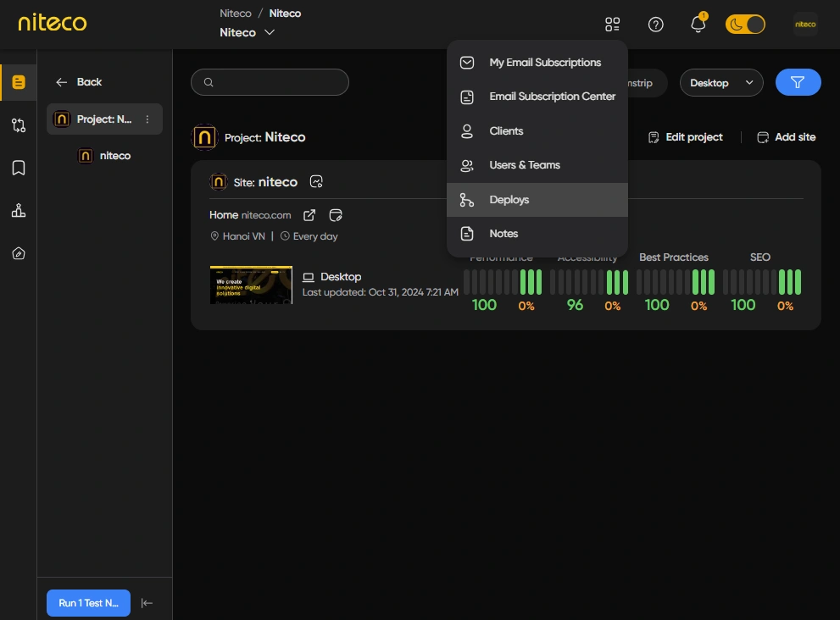Image resolution: width=840 pixels, height=620 pixels.
Task: Open the Desktop device dropdown
Action: click(721, 83)
